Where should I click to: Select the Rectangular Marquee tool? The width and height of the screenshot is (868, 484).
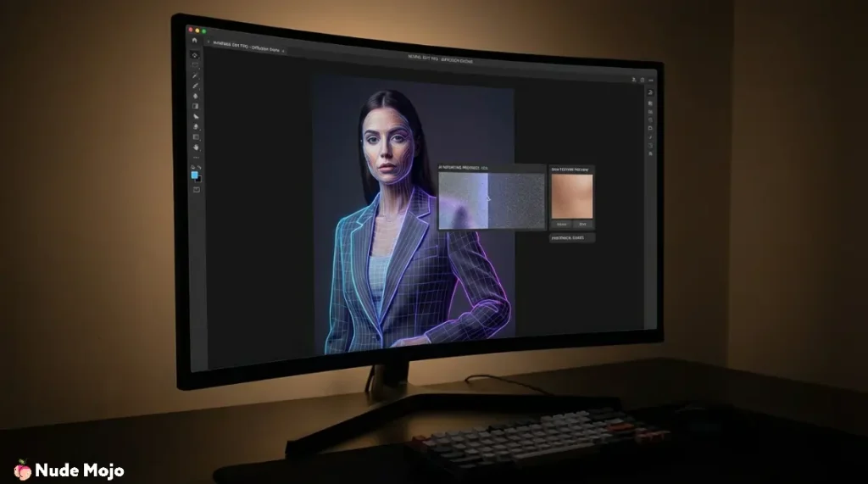(195, 65)
